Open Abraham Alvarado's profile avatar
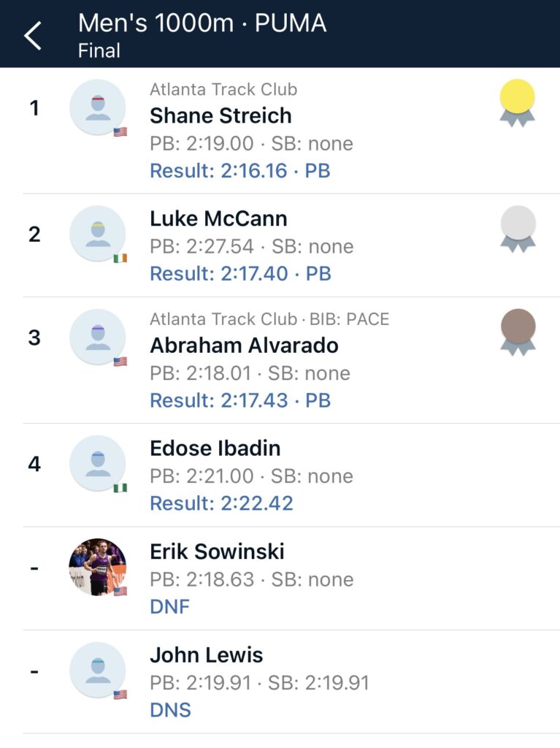This screenshot has height=748, width=560. click(98, 337)
